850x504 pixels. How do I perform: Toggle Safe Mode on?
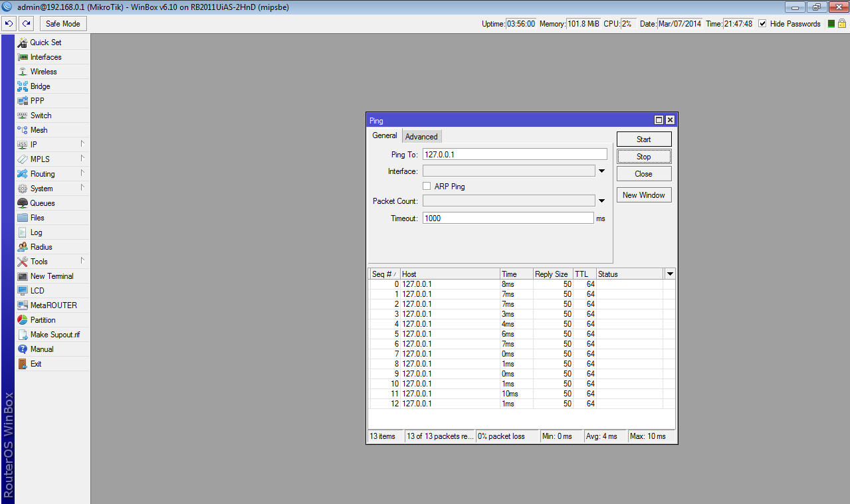63,24
